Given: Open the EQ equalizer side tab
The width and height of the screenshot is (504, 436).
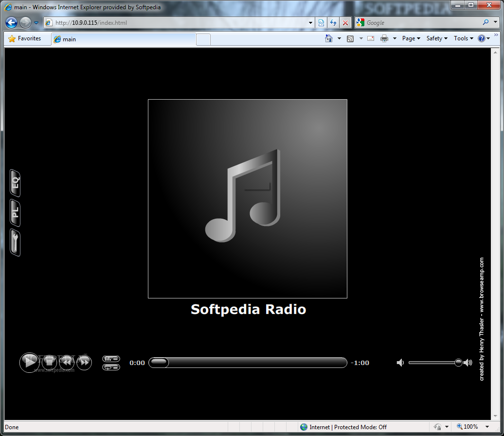Looking at the screenshot, I should (x=16, y=183).
